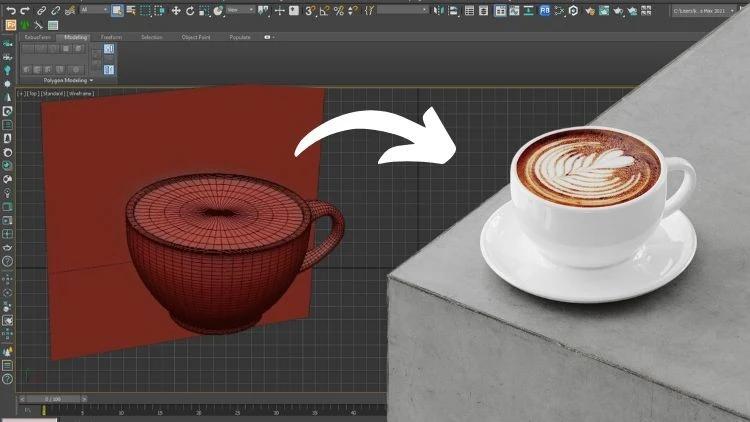Image resolution: width=750 pixels, height=422 pixels.
Task: Toggle the Ribbon display button
Action: point(500,10)
